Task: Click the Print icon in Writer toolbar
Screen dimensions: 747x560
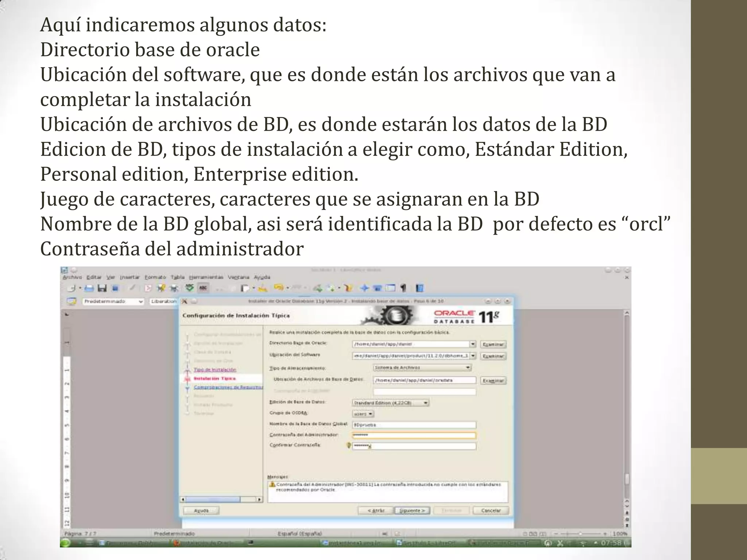Action: coord(89,288)
